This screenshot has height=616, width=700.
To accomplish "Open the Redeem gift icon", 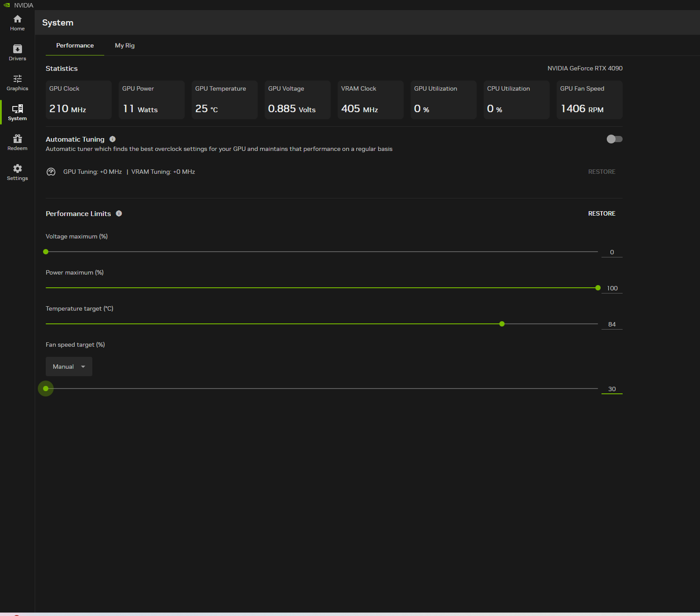I will 18,143.
